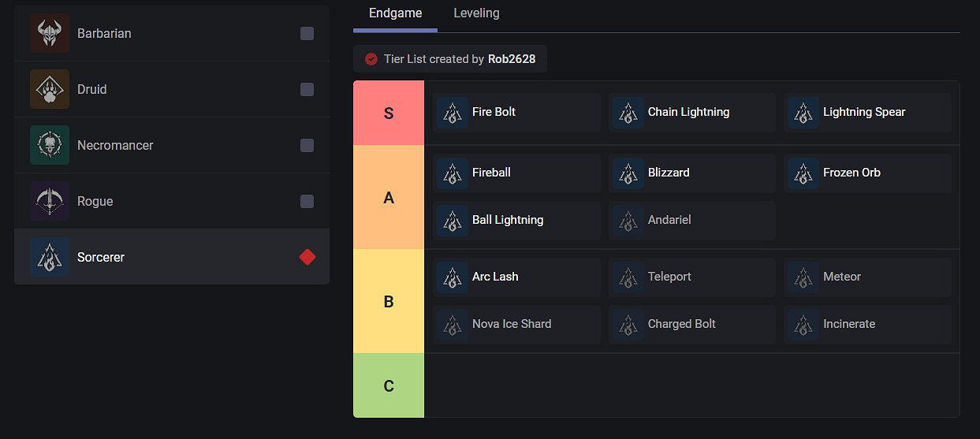Image resolution: width=980 pixels, height=439 pixels.
Task: Select the Endgame tab
Action: 395,13
